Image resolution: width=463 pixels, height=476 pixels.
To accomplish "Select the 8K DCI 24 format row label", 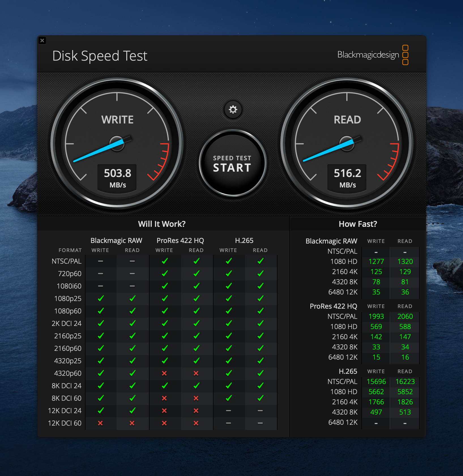I will [x=67, y=386].
